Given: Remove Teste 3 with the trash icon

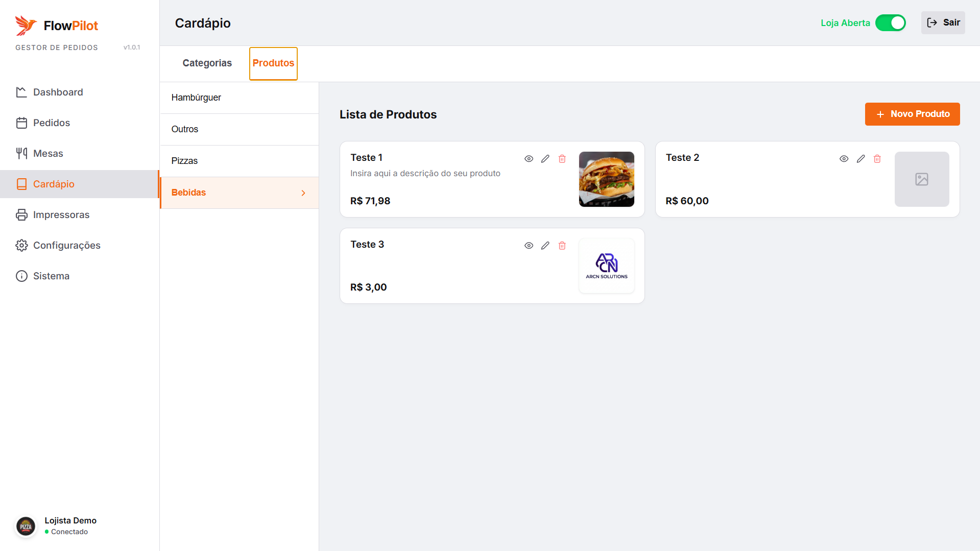Looking at the screenshot, I should pos(562,246).
